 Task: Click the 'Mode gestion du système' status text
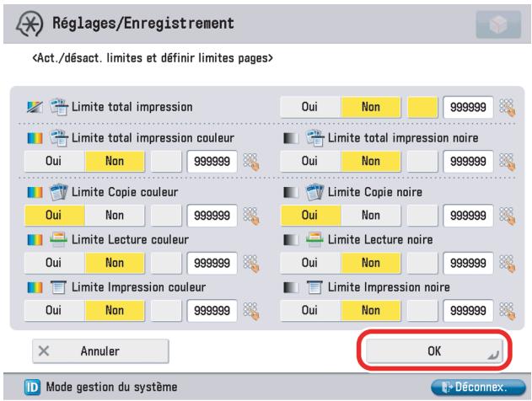point(111,388)
